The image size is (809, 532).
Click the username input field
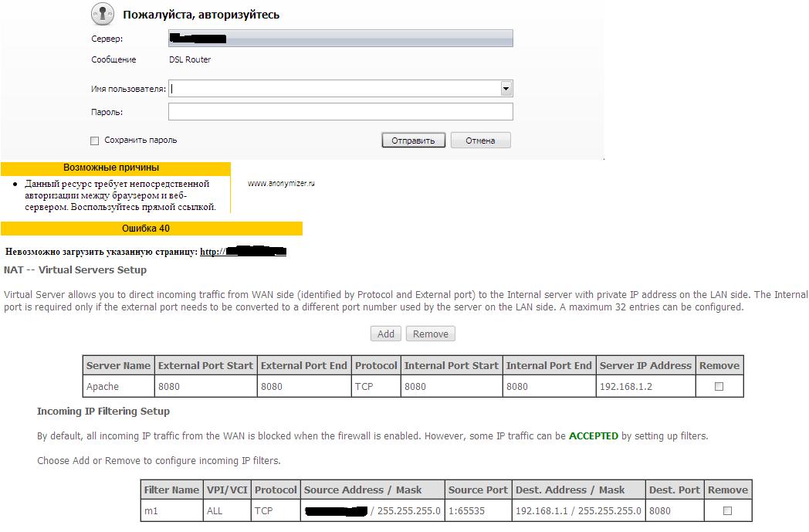tap(334, 89)
